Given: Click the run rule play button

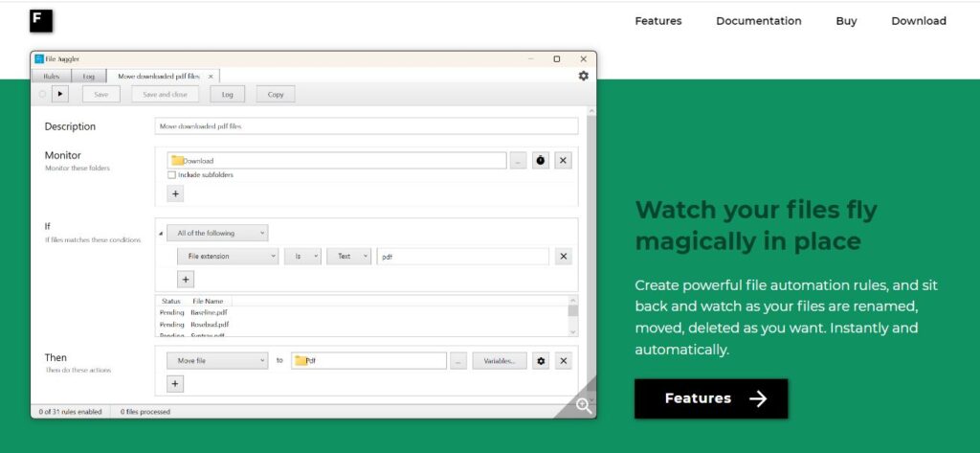Looking at the screenshot, I should 60,94.
